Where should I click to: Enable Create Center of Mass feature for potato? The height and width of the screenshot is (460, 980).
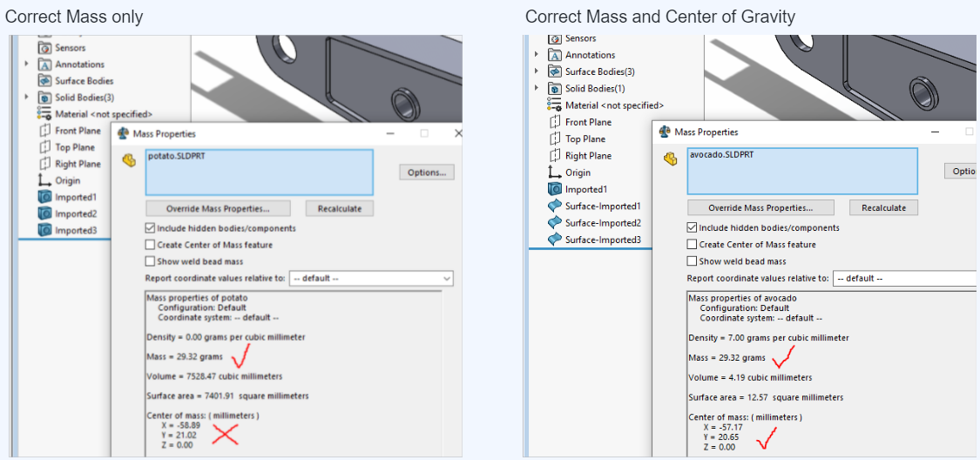click(150, 245)
